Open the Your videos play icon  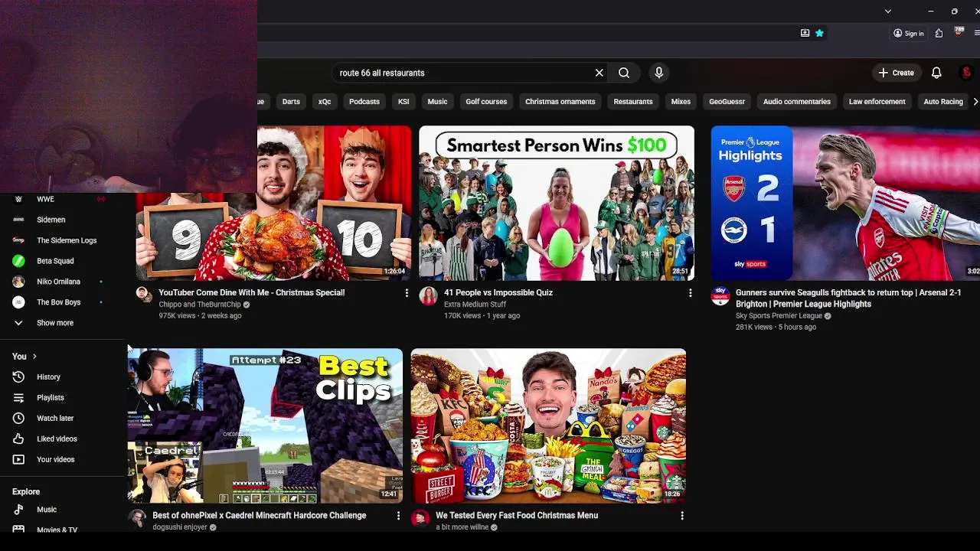[x=19, y=459]
